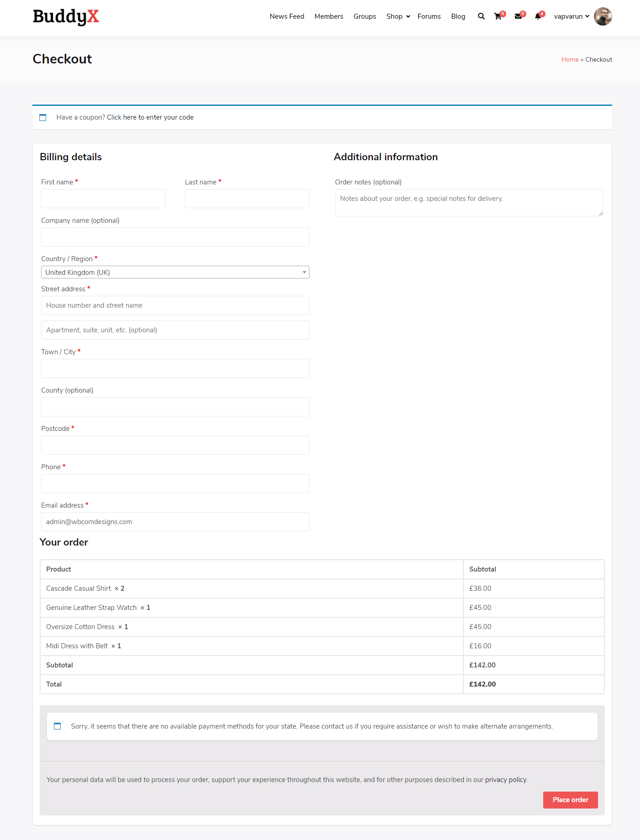Click the Order notes text area
Image resolution: width=640 pixels, height=840 pixels.
tap(469, 203)
